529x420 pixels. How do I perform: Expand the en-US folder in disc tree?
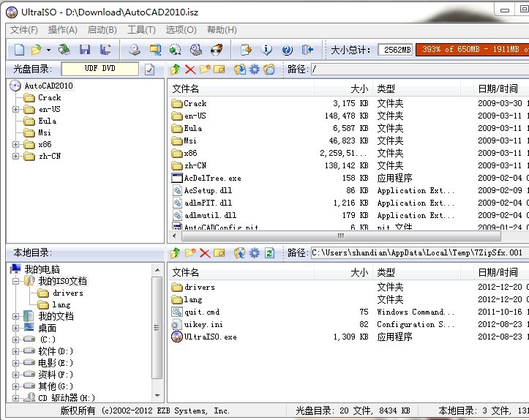coord(15,109)
